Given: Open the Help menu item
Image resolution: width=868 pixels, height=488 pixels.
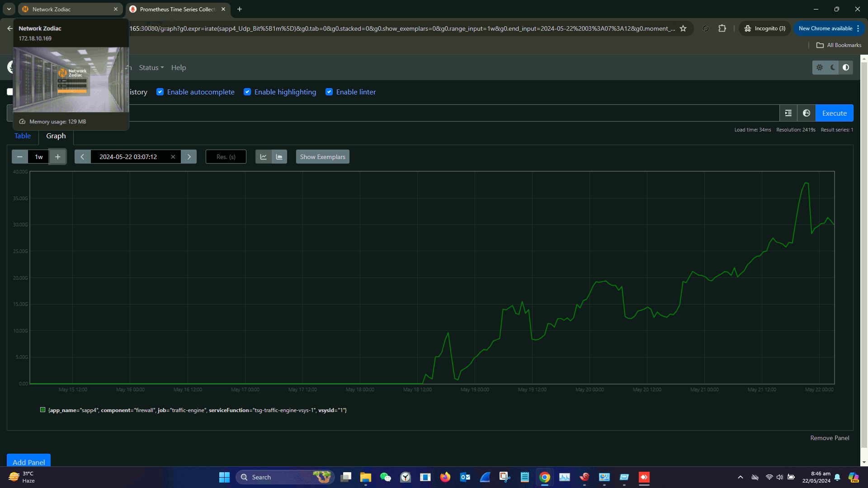Looking at the screenshot, I should coord(179,67).
